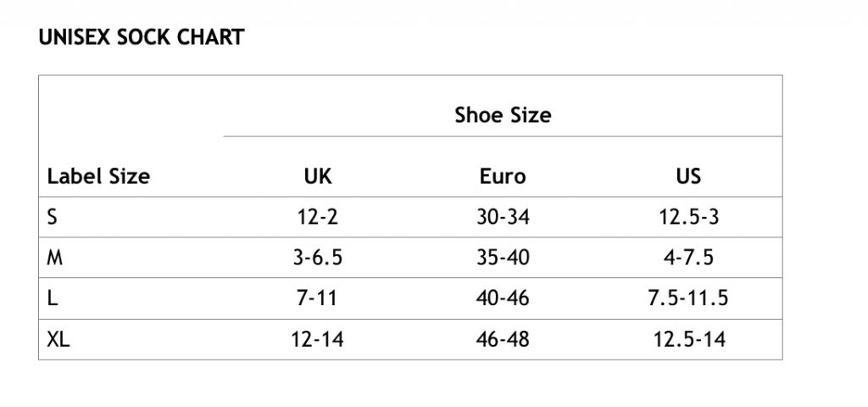Select the Shoe Size header cell
868x407 pixels.
coord(503,114)
